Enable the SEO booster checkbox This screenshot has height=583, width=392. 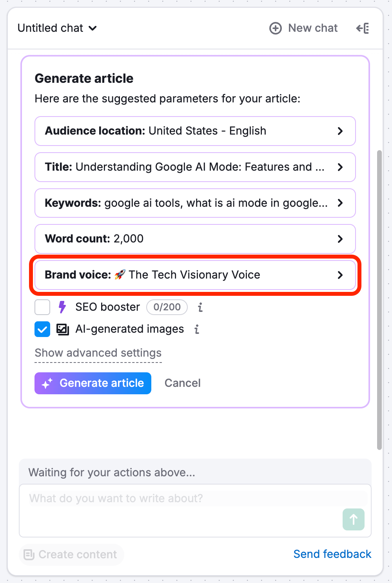[42, 307]
